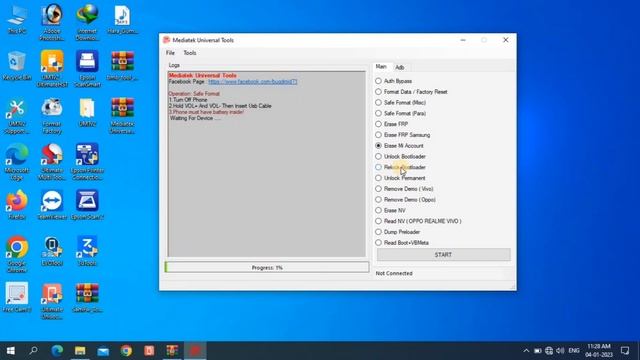Image resolution: width=640 pixels, height=360 pixels.
Task: Click the Progress bar
Action: click(267, 267)
